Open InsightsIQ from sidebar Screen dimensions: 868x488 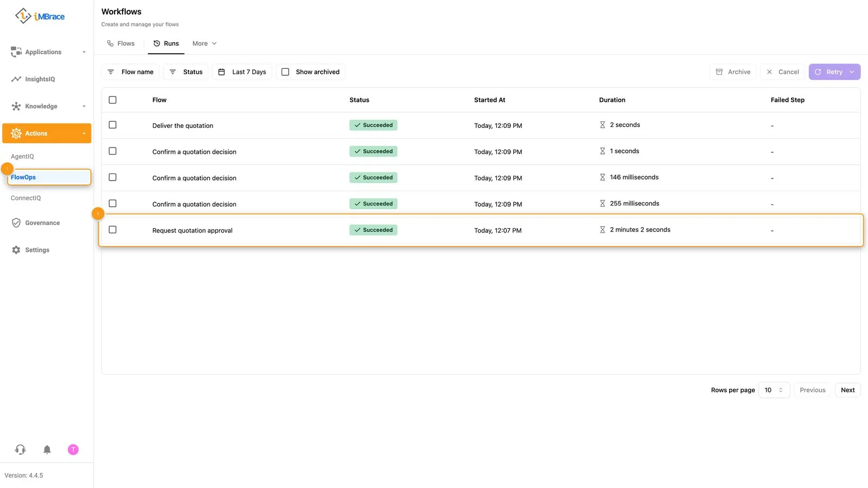[x=40, y=79]
